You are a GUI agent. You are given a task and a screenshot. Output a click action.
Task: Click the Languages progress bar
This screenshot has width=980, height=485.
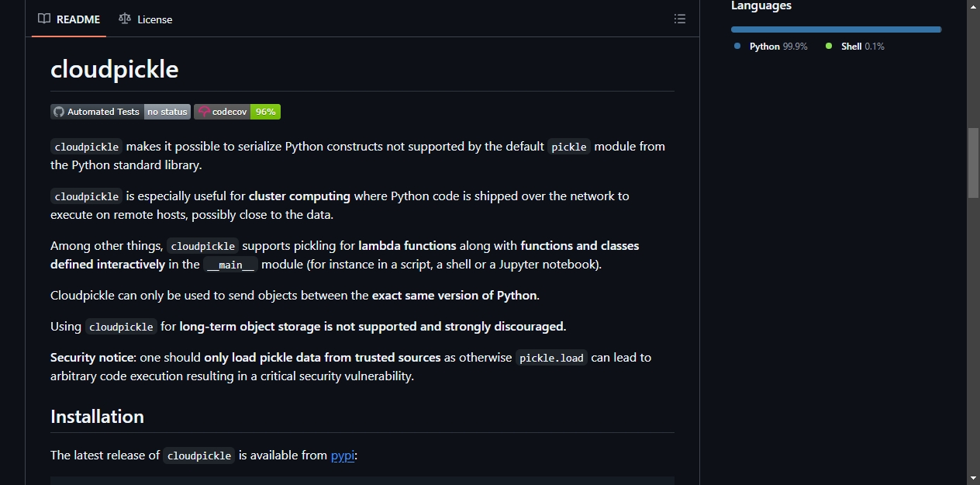[x=836, y=29]
